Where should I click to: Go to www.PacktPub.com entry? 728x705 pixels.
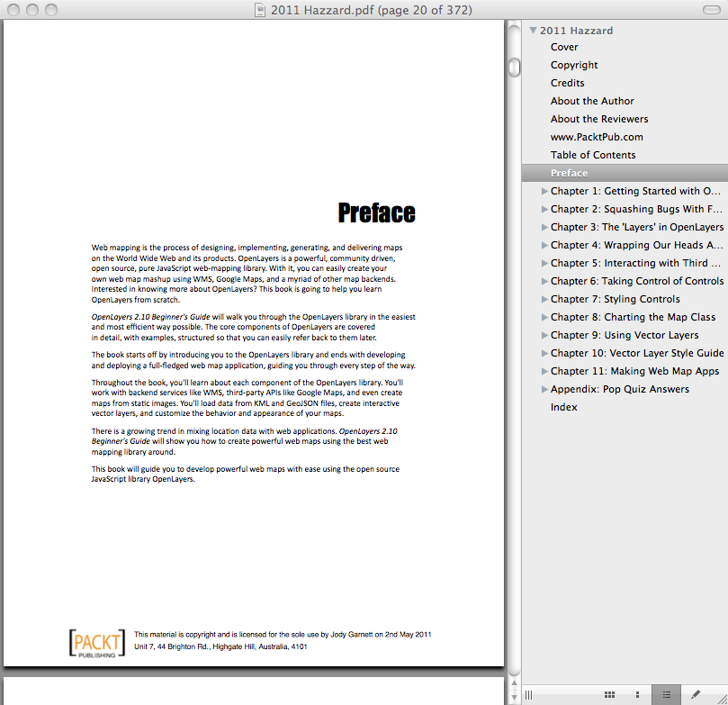[597, 137]
